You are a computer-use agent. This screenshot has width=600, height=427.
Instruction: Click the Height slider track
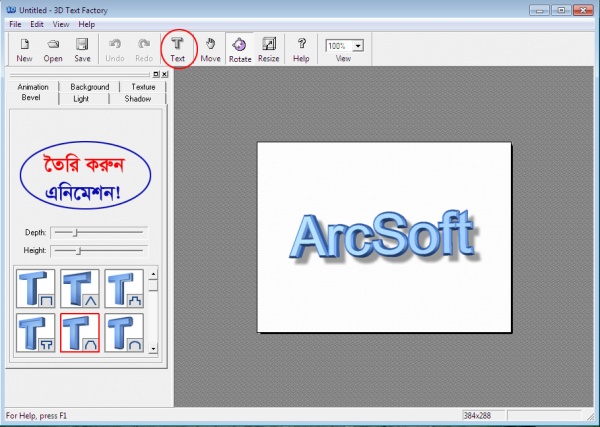[99, 251]
